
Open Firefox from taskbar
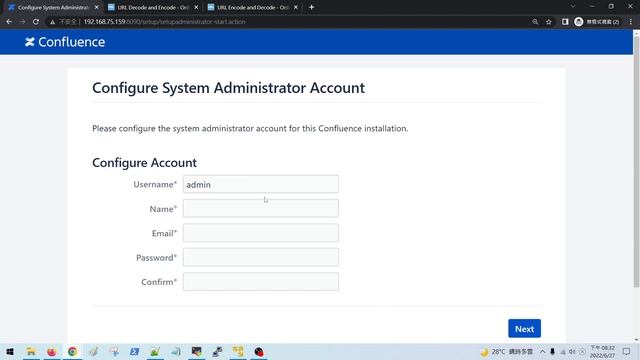(51, 351)
